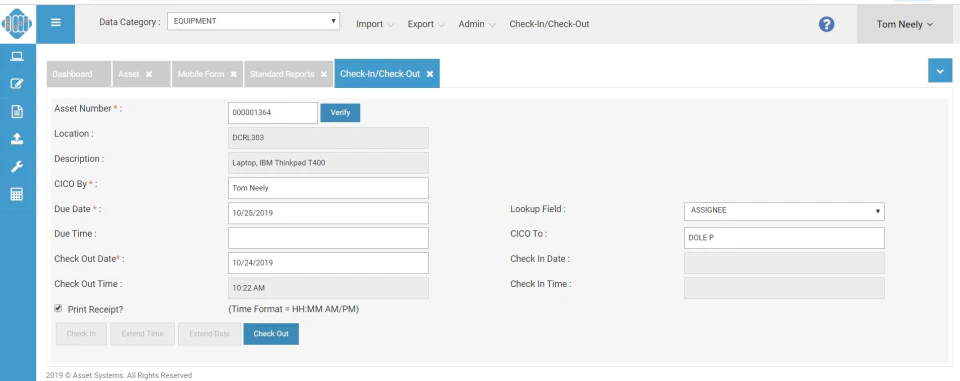
Task: Click the Asset Systems logo icon
Action: 17,24
